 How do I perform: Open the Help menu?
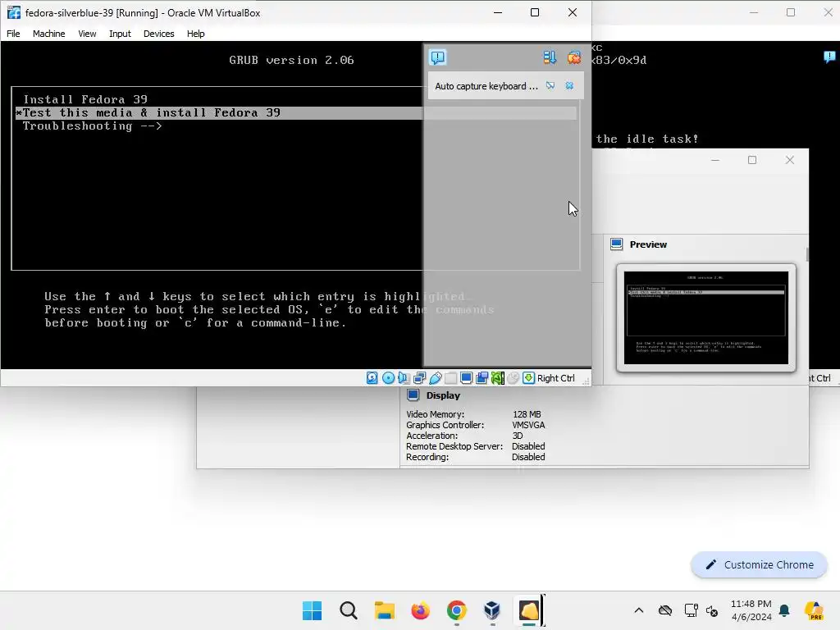195,33
